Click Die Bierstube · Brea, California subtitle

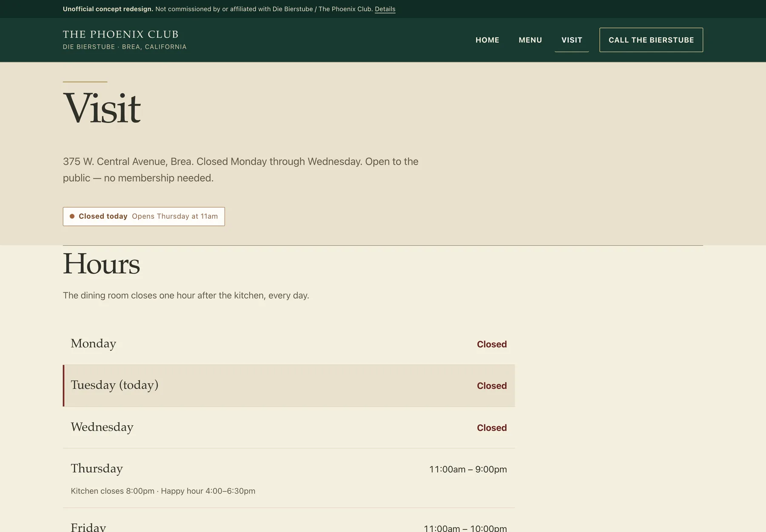pyautogui.click(x=125, y=47)
